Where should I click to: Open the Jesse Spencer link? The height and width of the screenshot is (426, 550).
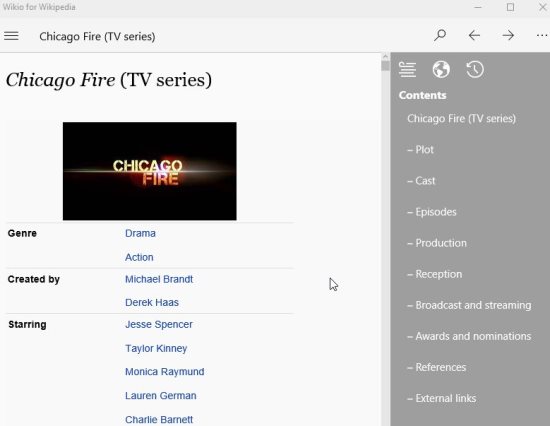tap(159, 325)
